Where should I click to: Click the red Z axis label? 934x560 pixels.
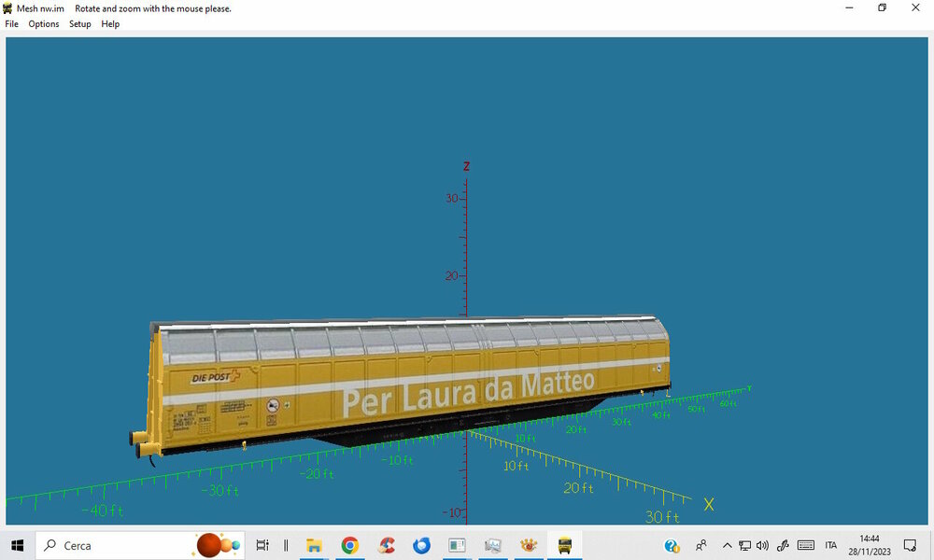point(466,166)
